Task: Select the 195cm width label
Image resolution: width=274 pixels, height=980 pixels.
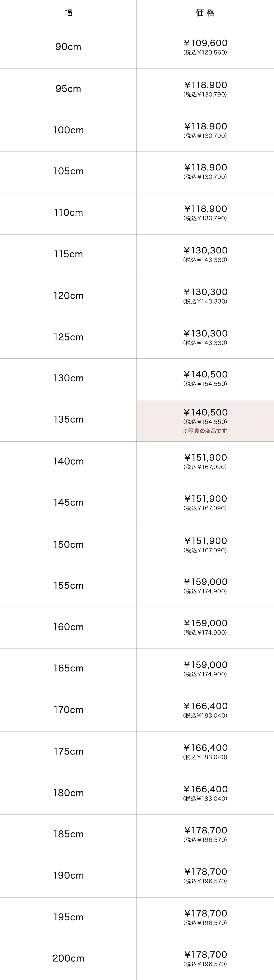Action: click(x=68, y=917)
